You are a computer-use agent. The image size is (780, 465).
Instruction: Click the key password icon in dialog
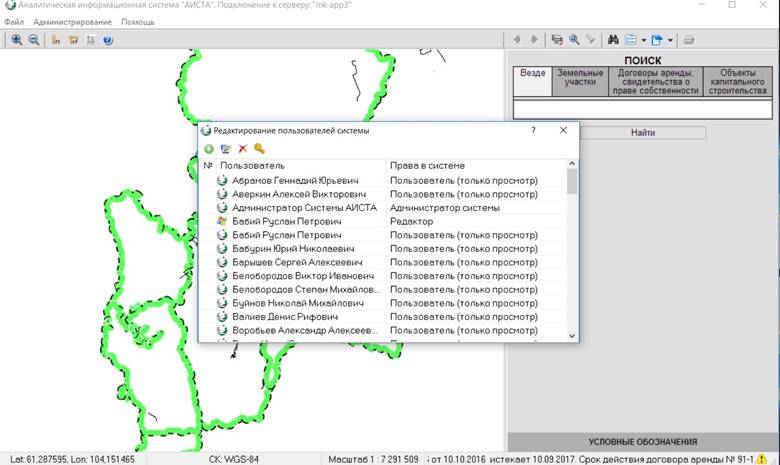coord(259,148)
